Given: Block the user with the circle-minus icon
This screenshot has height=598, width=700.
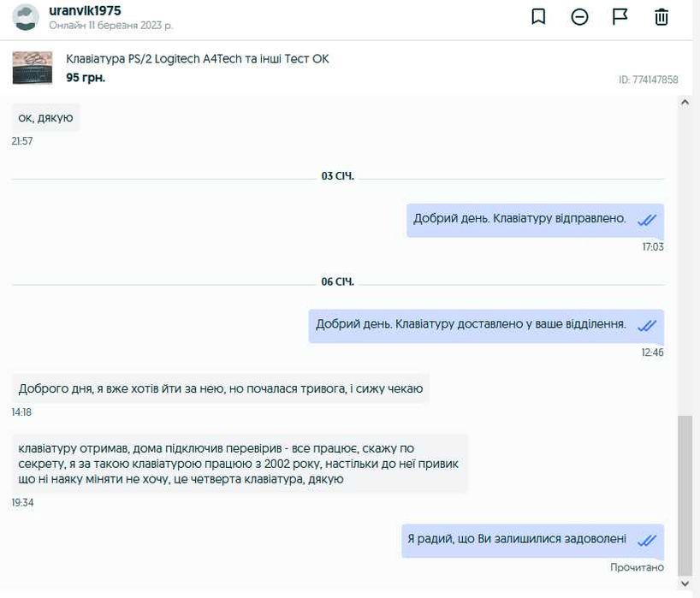Looking at the screenshot, I should (579, 17).
